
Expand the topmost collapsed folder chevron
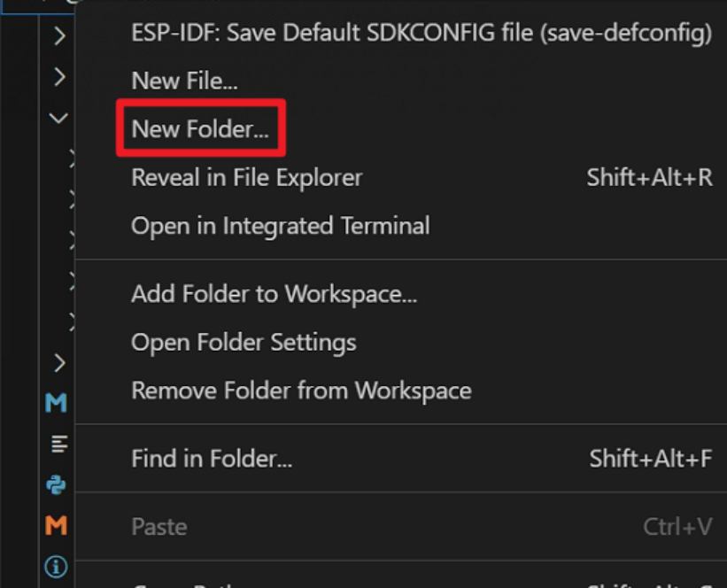coord(59,35)
